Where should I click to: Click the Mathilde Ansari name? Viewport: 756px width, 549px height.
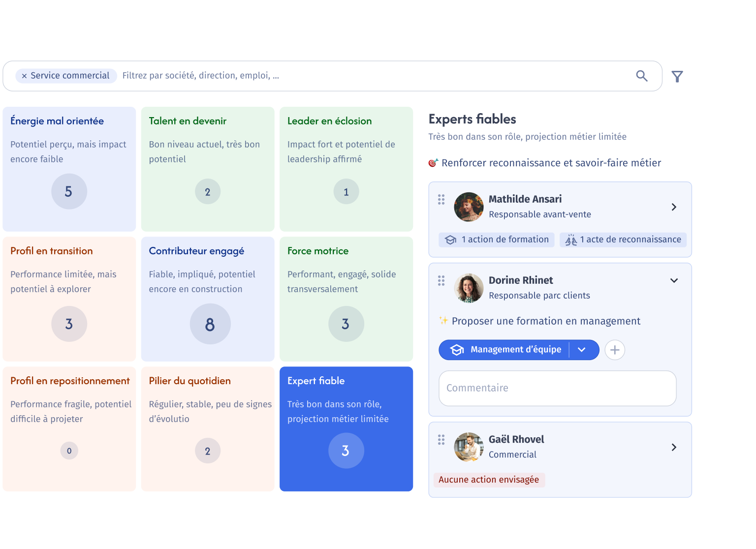[x=525, y=199]
